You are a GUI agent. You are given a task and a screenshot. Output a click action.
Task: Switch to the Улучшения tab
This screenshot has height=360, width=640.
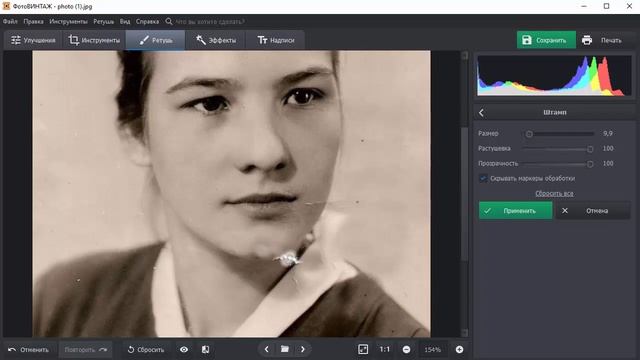click(x=33, y=40)
